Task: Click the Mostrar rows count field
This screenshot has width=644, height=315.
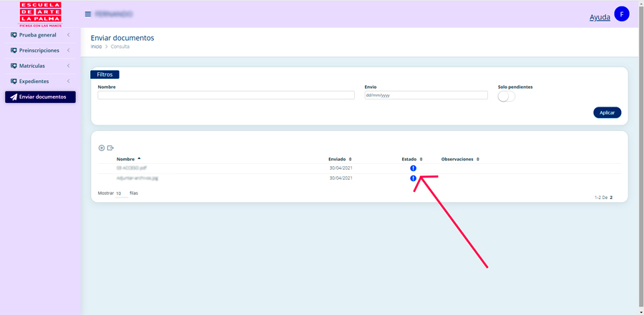Action: pyautogui.click(x=122, y=193)
